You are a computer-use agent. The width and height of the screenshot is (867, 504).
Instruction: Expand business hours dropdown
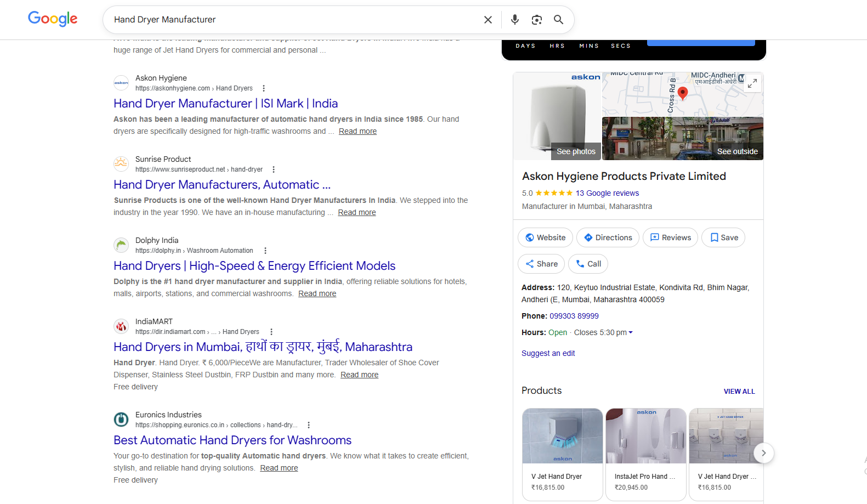[631, 332]
